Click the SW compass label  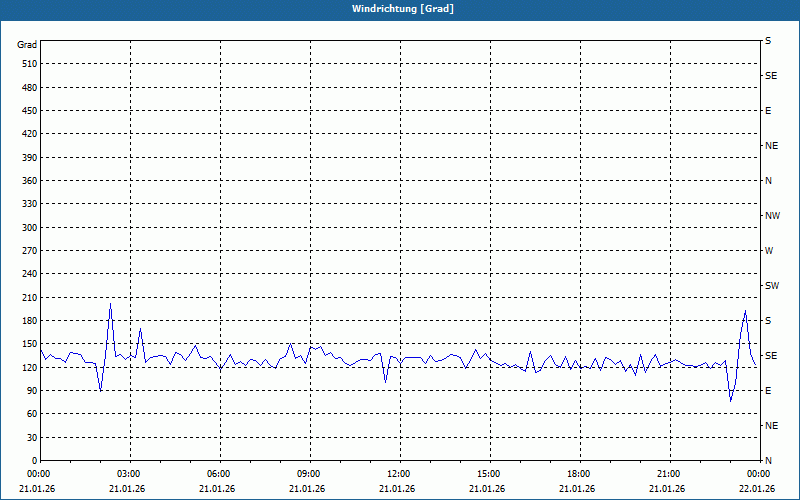click(x=772, y=286)
